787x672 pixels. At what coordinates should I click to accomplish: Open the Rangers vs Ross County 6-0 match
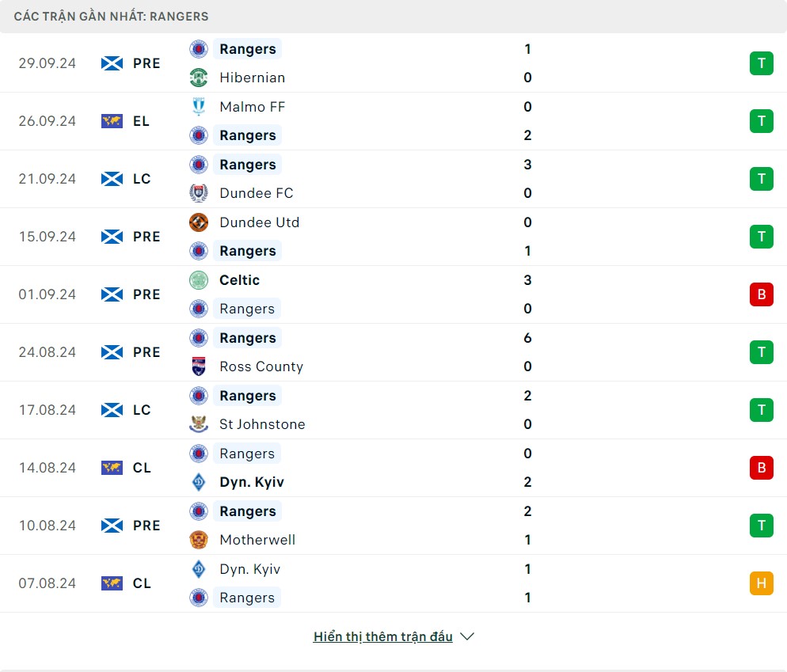coord(396,352)
